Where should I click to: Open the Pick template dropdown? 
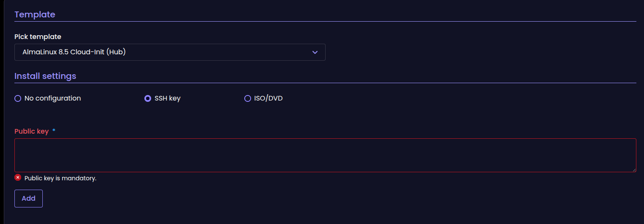(x=169, y=52)
